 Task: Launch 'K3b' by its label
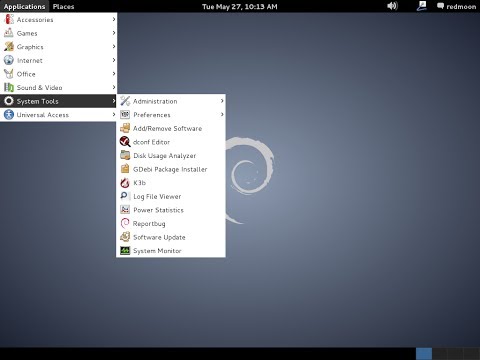point(139,183)
